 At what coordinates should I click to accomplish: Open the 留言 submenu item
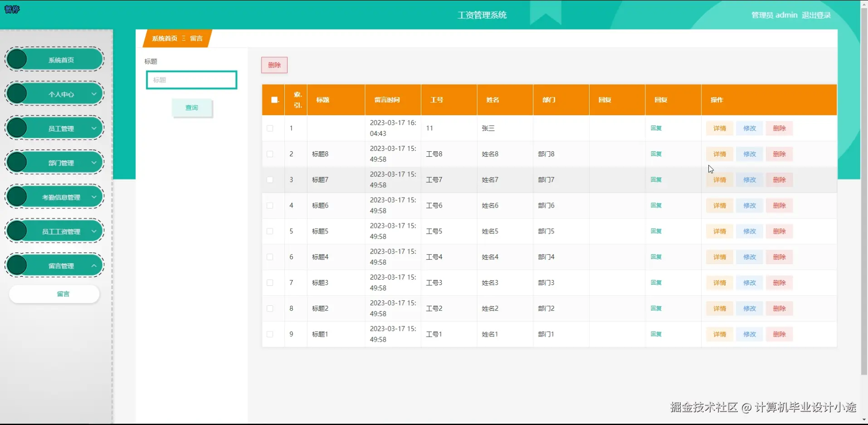click(54, 294)
